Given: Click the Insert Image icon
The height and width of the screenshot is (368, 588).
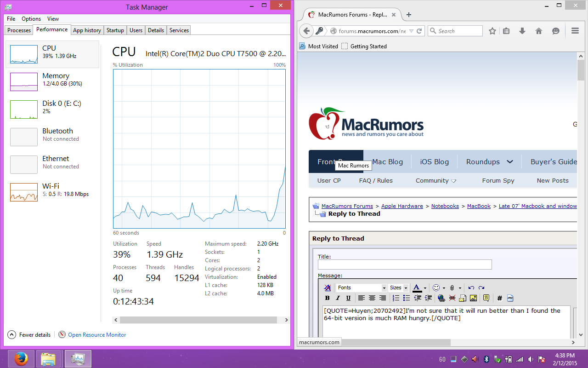Looking at the screenshot, I should coord(473,298).
